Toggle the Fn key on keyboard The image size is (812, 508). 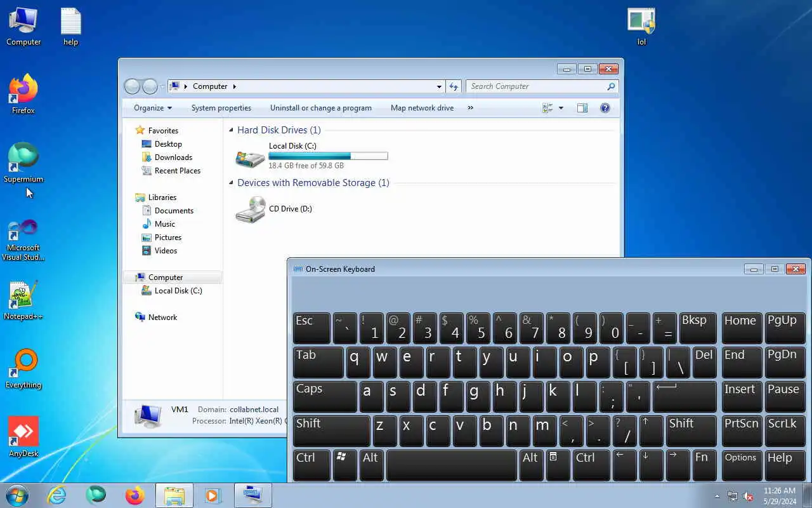[705, 465]
